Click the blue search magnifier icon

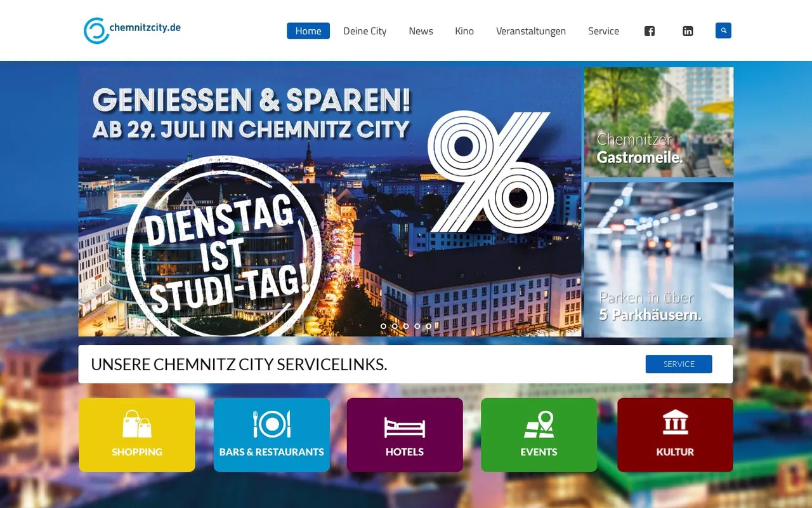click(723, 30)
